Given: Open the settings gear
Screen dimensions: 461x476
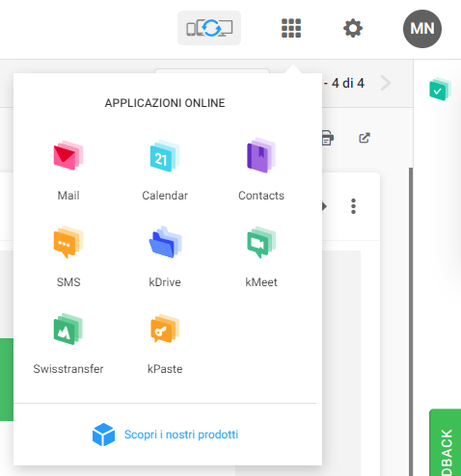Looking at the screenshot, I should (353, 28).
